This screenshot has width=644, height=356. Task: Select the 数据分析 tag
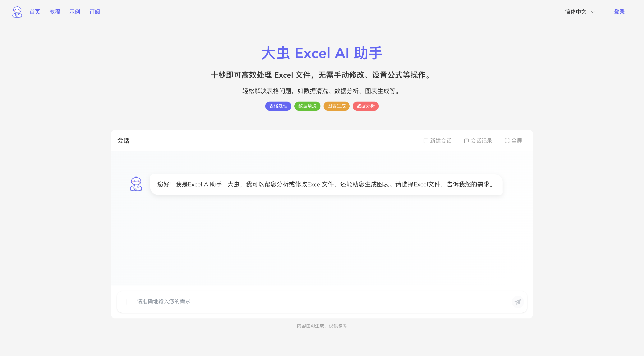365,106
